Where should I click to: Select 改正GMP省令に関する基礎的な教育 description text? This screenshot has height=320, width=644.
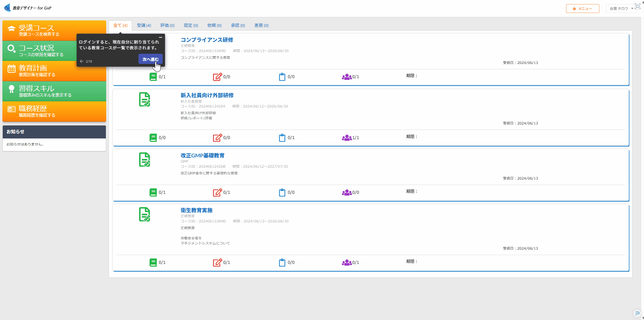(209, 173)
